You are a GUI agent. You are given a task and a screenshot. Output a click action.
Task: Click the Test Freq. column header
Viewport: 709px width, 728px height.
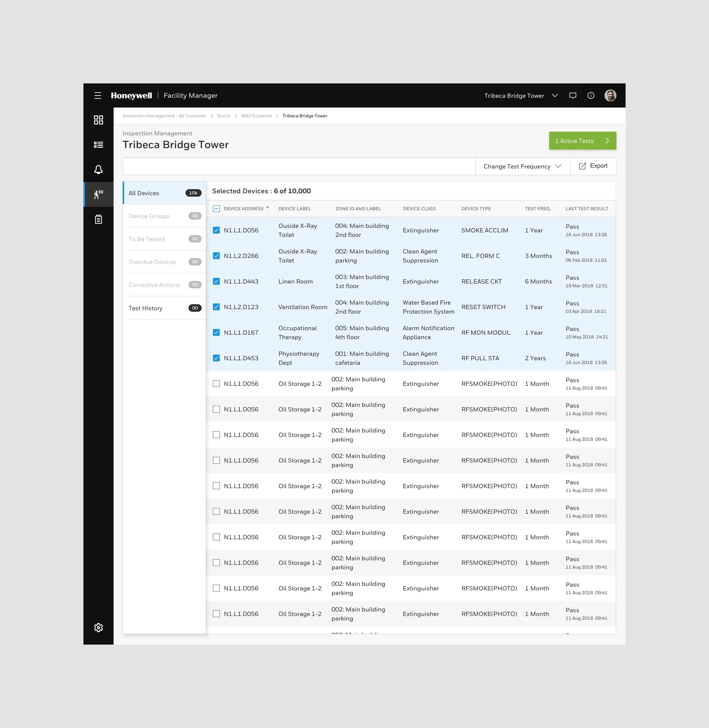537,209
